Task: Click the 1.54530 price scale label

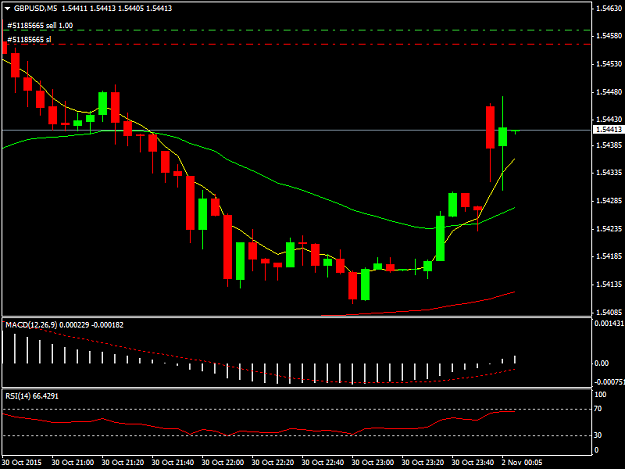Action: tap(609, 64)
